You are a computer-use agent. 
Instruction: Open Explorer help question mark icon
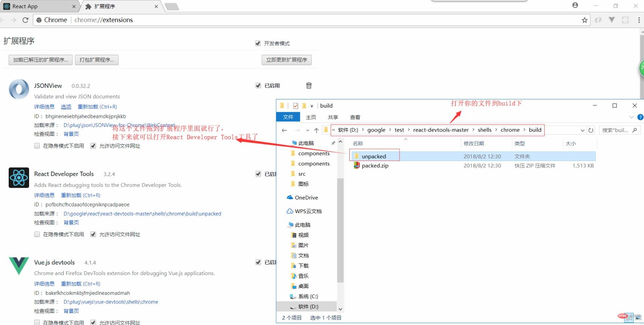click(x=640, y=117)
